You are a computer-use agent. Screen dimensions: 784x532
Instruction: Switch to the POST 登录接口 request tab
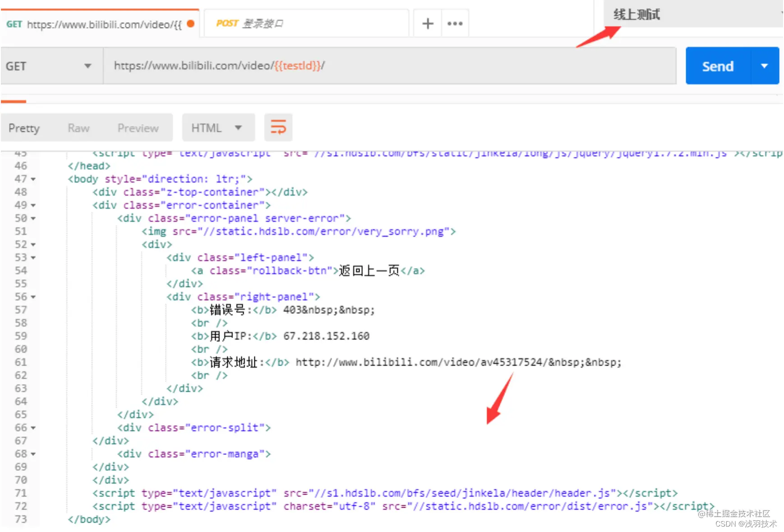coord(307,23)
